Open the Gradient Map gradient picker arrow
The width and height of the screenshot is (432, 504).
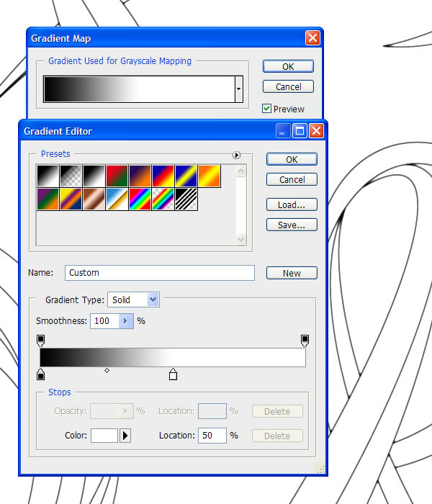[x=239, y=89]
